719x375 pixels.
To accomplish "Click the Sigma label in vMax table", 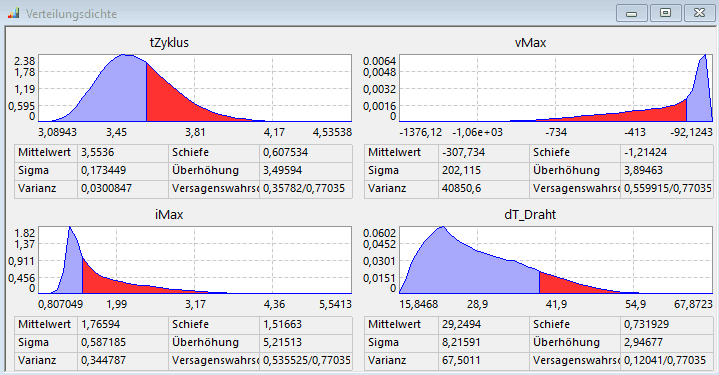I will click(x=383, y=171).
